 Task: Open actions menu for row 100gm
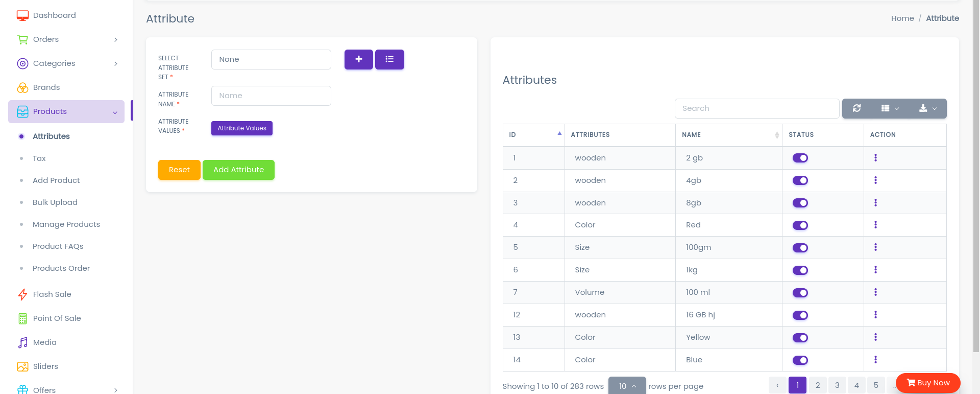(875, 247)
